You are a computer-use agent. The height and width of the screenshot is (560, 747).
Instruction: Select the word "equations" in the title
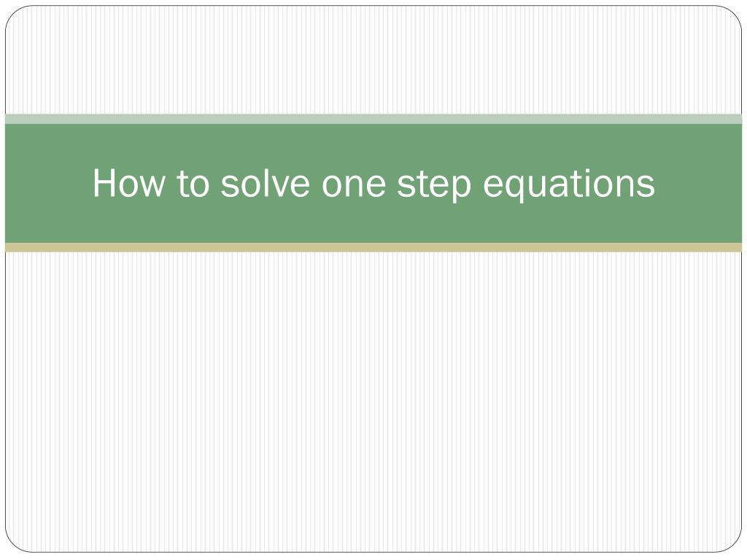569,184
